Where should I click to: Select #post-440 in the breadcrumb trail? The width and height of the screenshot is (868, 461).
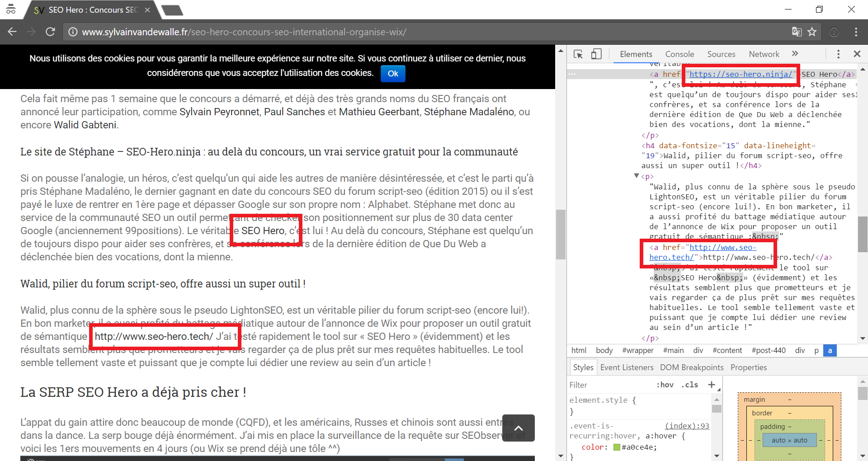(769, 350)
